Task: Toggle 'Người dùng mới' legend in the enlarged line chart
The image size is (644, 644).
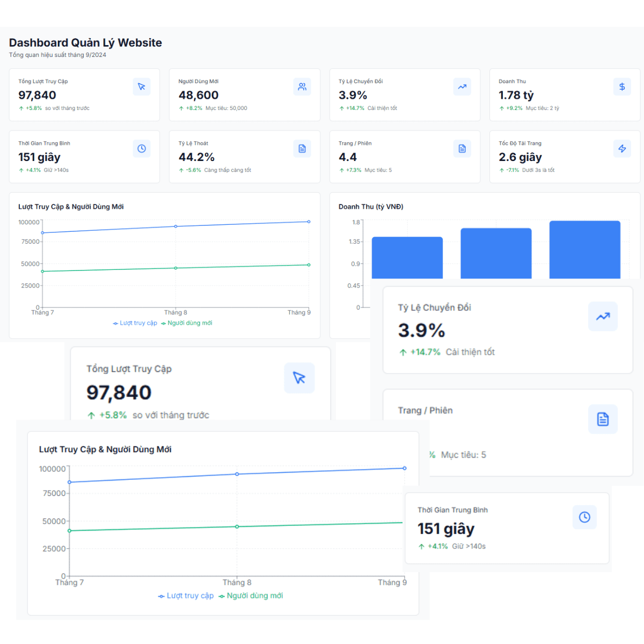Action: pyautogui.click(x=251, y=596)
